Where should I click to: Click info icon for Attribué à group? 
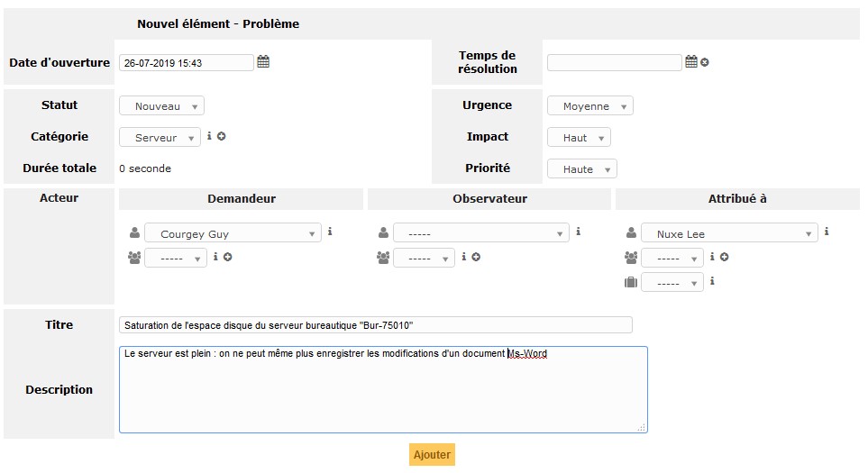pos(712,256)
